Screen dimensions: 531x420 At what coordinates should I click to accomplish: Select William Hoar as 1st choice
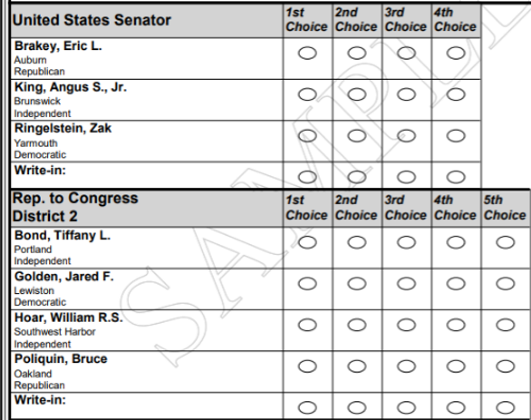point(307,325)
